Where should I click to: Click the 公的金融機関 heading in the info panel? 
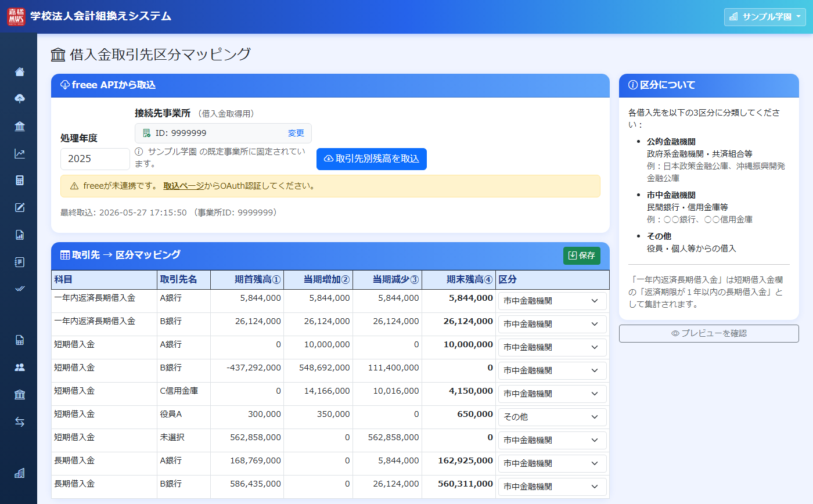point(671,142)
